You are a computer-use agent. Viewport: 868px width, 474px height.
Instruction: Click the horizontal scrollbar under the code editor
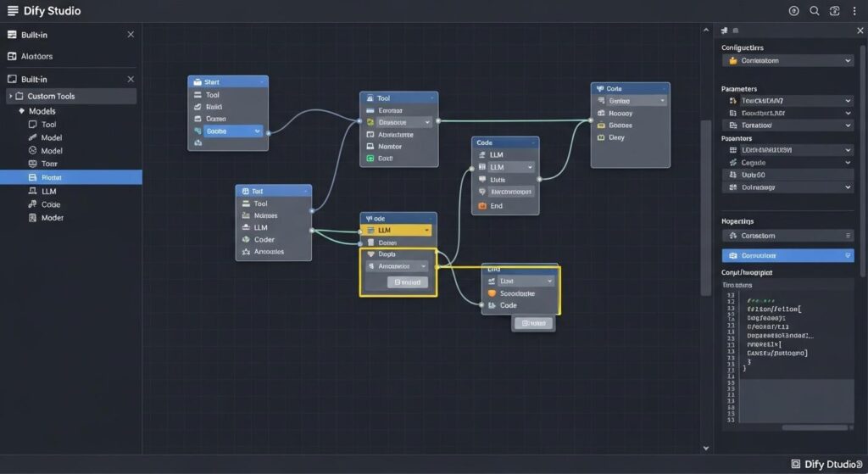(x=797, y=427)
